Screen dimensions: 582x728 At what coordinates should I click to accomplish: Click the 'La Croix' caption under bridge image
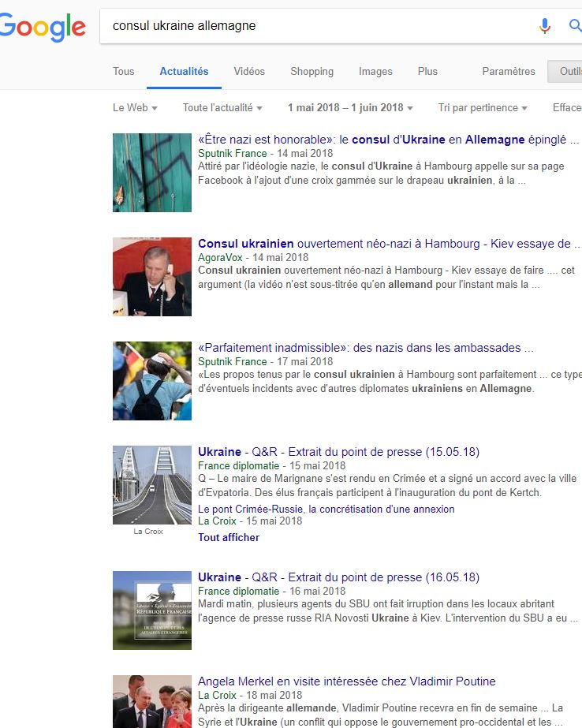click(x=148, y=531)
